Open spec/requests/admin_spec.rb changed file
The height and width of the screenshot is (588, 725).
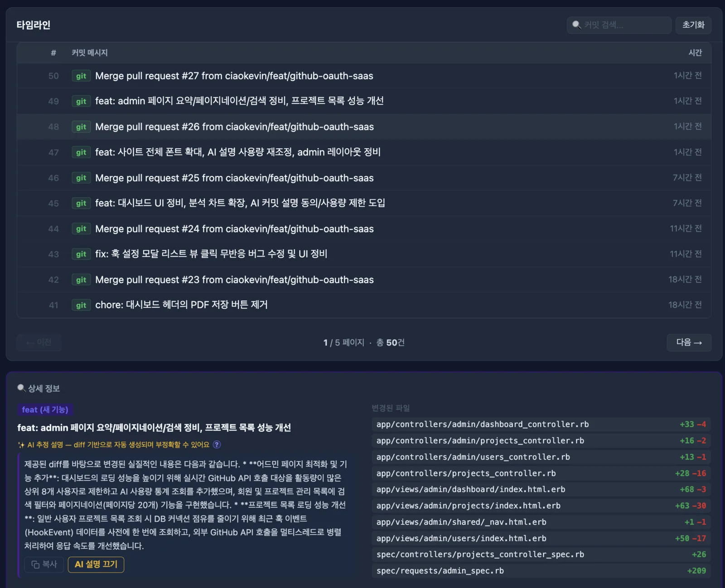pyautogui.click(x=541, y=571)
